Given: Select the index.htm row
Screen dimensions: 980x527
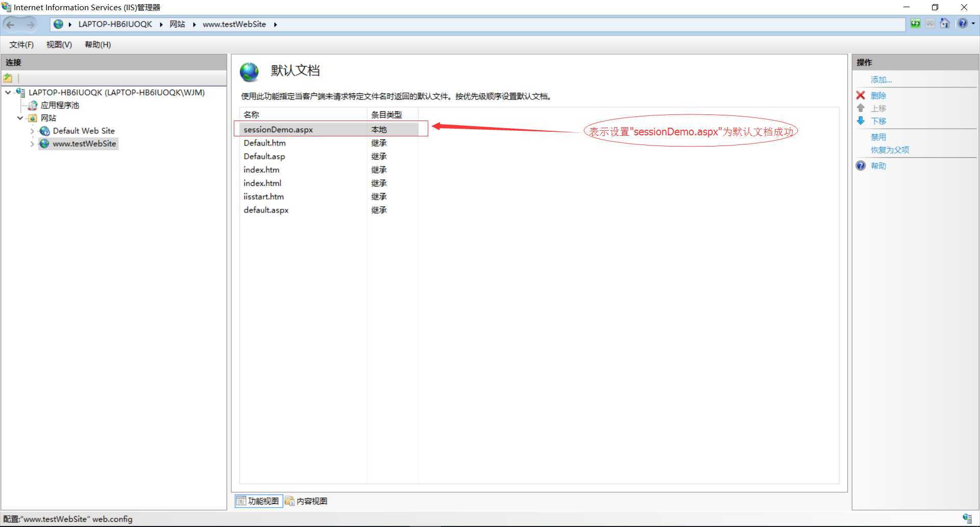Looking at the screenshot, I should pos(329,170).
